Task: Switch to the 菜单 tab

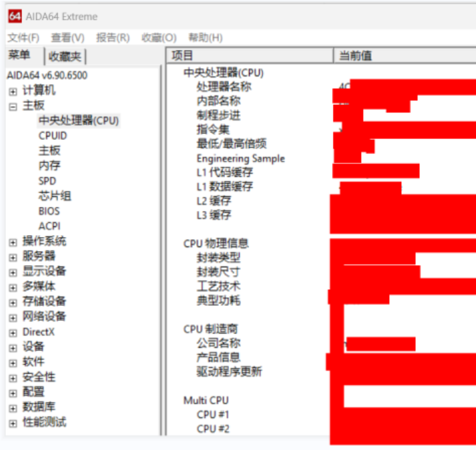Action: coord(19,56)
